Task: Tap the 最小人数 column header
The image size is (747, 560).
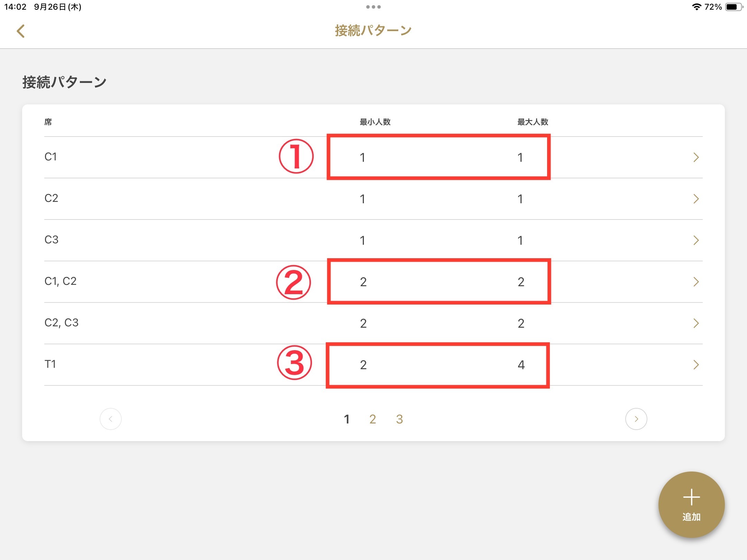Action: click(375, 122)
